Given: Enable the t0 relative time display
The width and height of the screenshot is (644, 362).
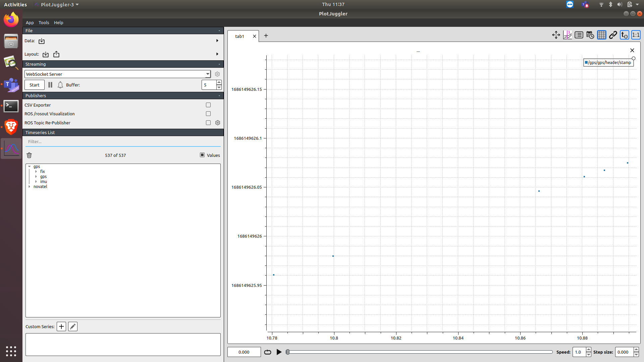Looking at the screenshot, I should pos(624,35).
